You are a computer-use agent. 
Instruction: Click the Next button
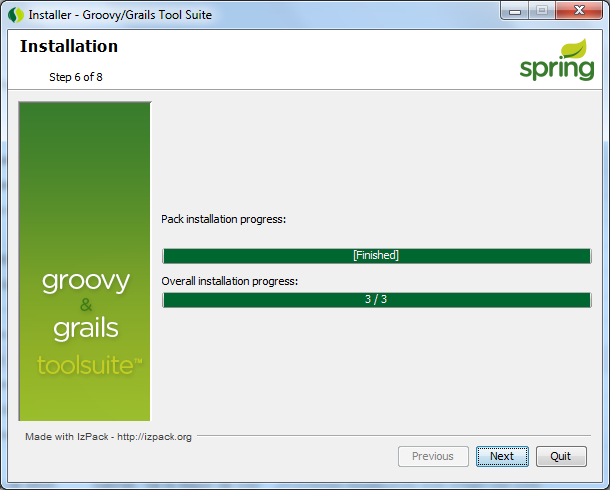pos(501,456)
